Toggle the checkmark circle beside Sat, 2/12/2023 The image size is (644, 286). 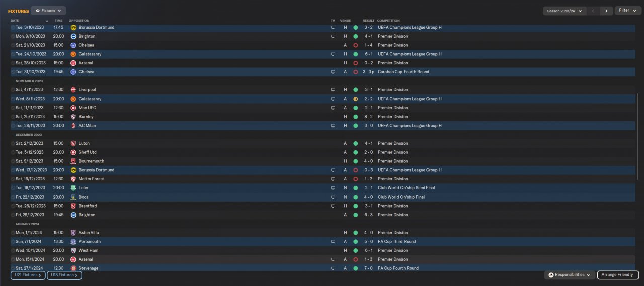[x=13, y=143]
